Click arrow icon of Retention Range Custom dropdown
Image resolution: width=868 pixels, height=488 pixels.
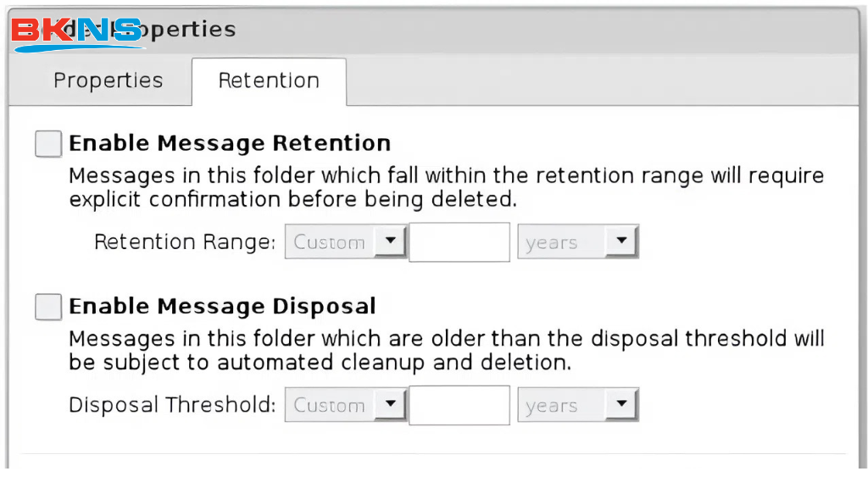(390, 241)
